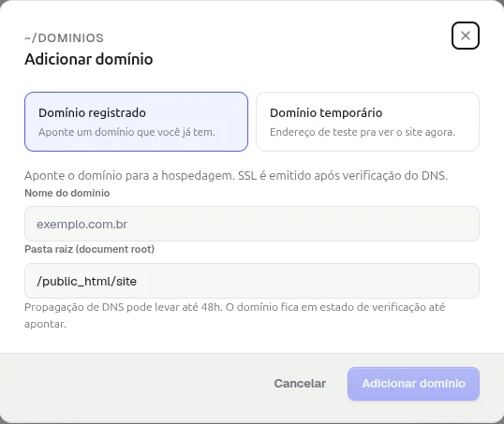The height and width of the screenshot is (424, 504).
Task: Select the Domínio registrado option card
Action: pos(136,122)
